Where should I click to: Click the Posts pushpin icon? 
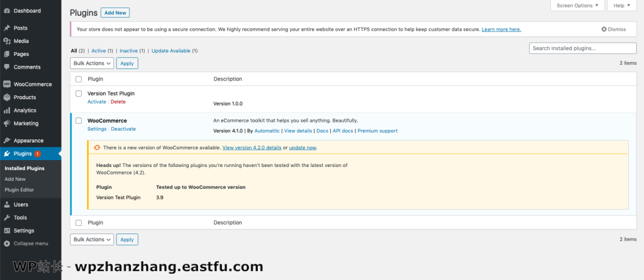pyautogui.click(x=6, y=28)
